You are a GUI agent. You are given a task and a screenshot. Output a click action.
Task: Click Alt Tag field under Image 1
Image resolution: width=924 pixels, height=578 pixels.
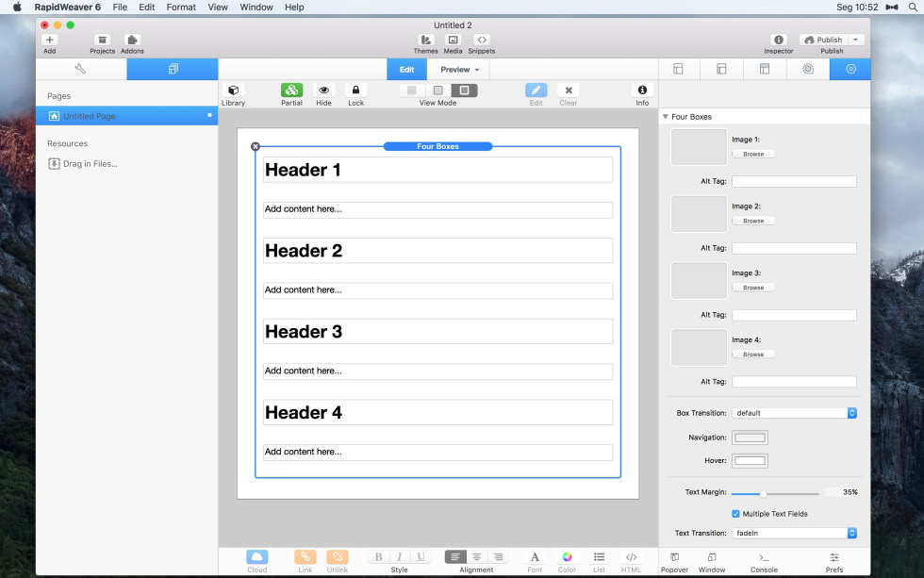click(x=794, y=181)
